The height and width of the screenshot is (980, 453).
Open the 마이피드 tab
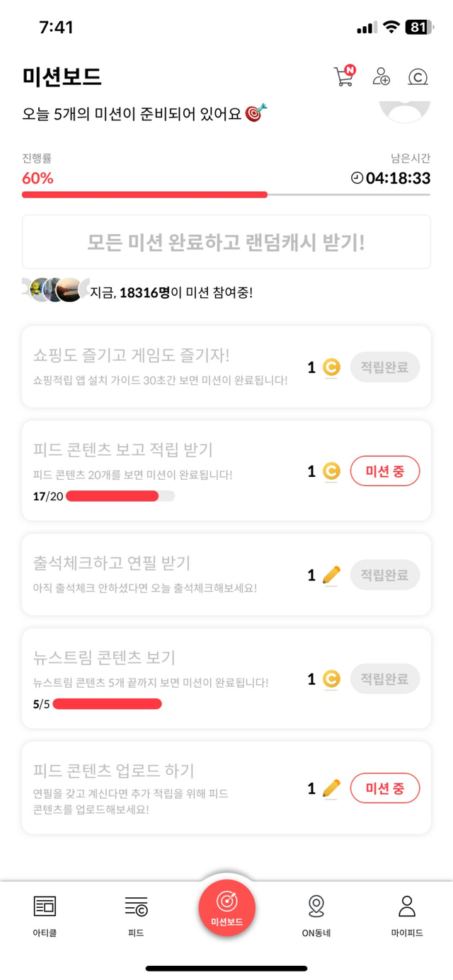point(407,916)
